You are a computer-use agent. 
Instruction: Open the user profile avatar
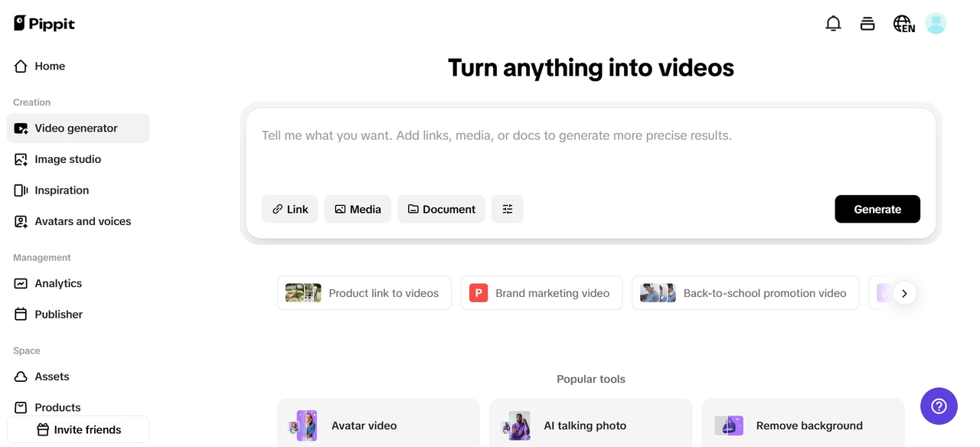click(x=936, y=24)
